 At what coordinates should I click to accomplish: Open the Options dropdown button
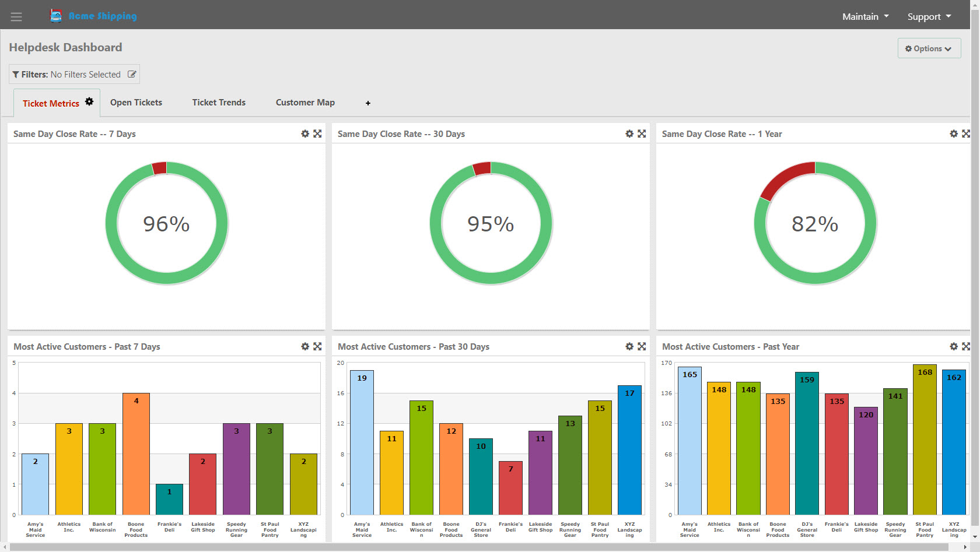tap(929, 48)
